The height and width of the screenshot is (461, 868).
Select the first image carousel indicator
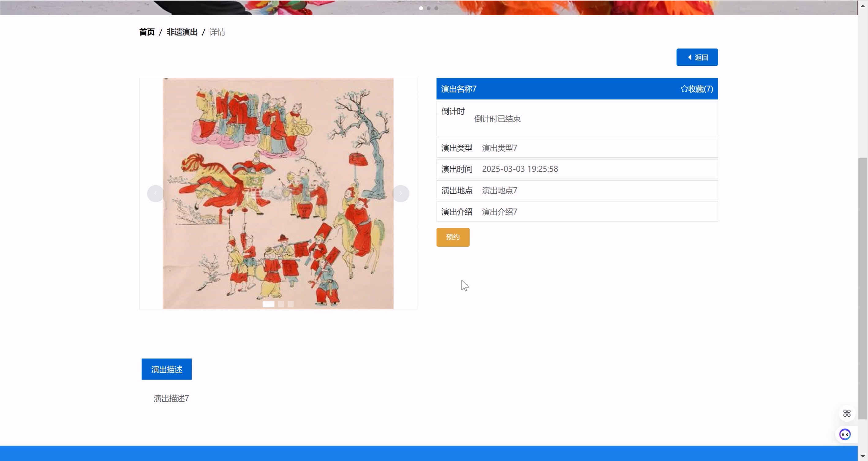click(269, 304)
